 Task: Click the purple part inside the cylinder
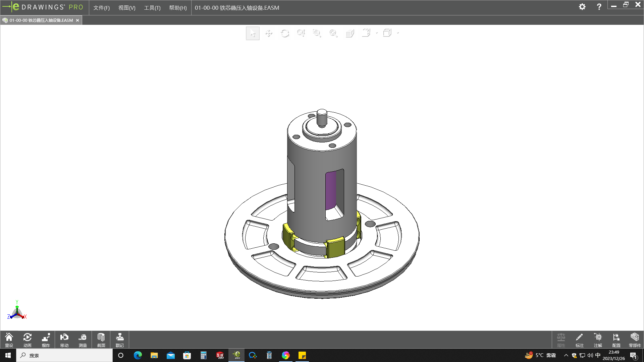(331, 191)
